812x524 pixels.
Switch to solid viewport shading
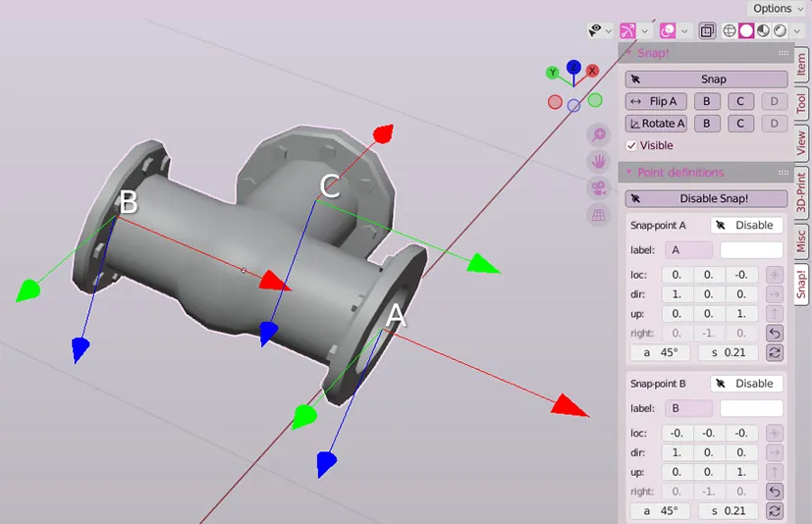click(746, 31)
